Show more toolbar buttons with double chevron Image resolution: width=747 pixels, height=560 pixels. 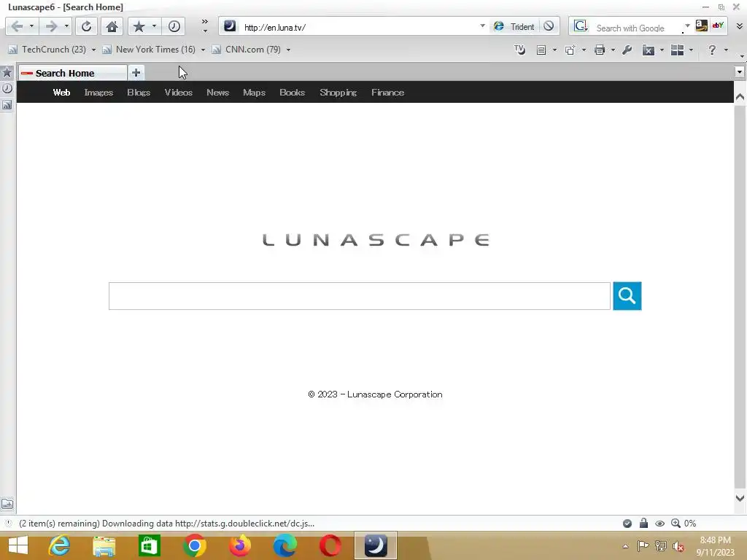(205, 22)
